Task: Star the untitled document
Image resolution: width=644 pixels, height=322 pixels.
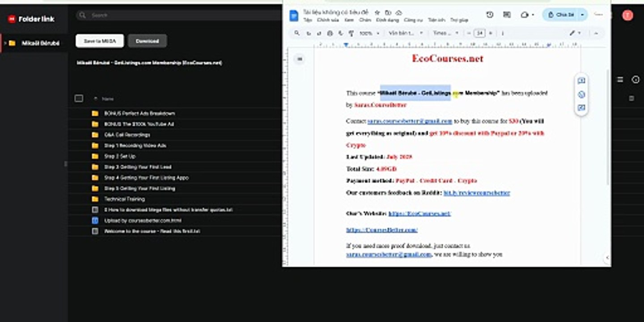Action: 377,13
